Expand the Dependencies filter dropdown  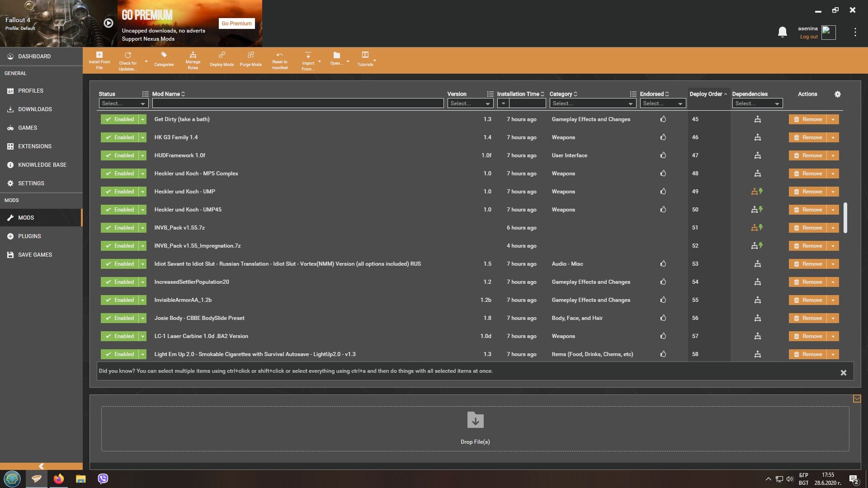pos(757,103)
